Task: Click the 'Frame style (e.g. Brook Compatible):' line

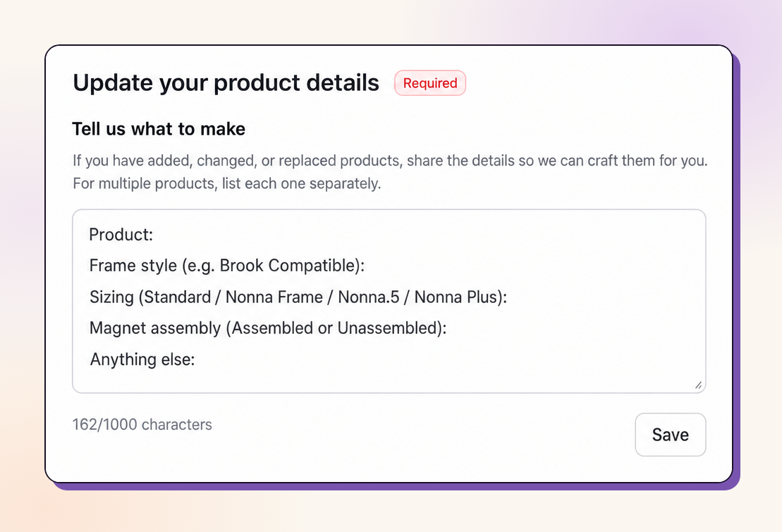Action: point(227,266)
